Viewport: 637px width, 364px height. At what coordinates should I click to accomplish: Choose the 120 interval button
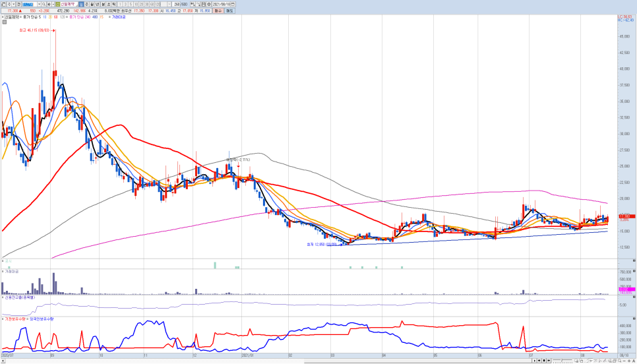point(158,4)
